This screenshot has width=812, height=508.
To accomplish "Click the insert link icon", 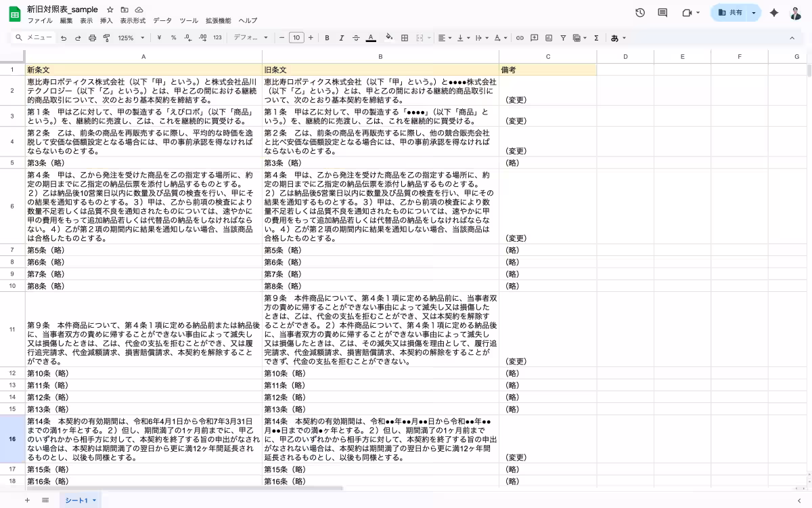I will pos(520,38).
